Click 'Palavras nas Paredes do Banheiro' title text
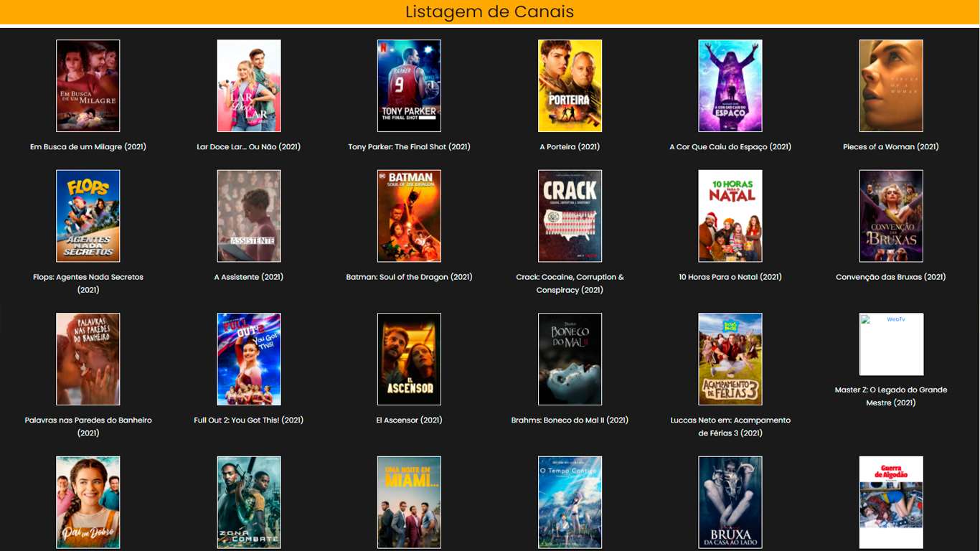Screen dimensions: 980x551 click(88, 420)
